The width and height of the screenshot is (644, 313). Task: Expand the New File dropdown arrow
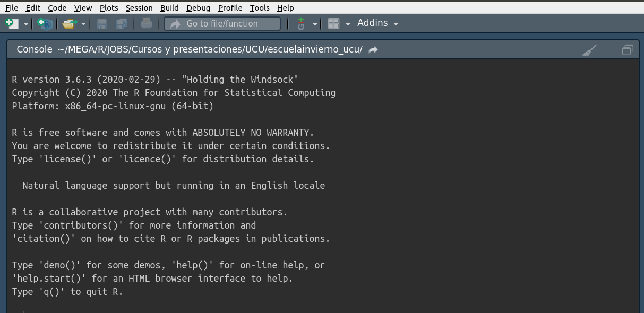click(26, 24)
